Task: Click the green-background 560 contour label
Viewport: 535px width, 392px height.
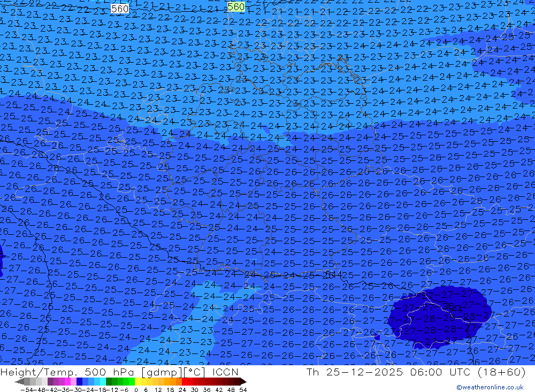Action: [x=236, y=6]
